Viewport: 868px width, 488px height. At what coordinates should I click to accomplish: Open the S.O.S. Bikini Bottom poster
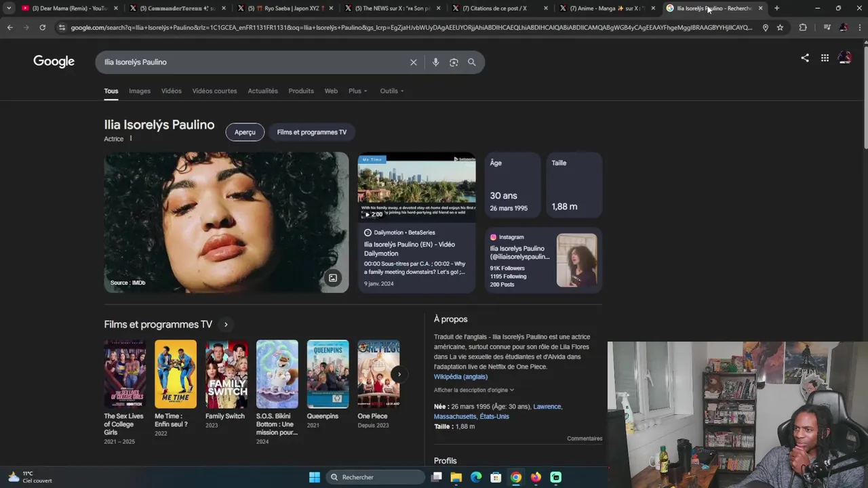point(277,374)
